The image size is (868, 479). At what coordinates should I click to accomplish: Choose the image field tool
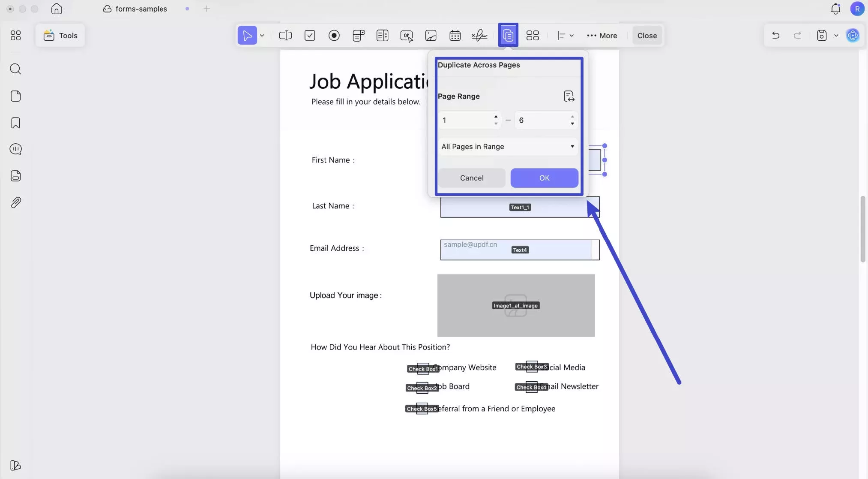point(431,36)
